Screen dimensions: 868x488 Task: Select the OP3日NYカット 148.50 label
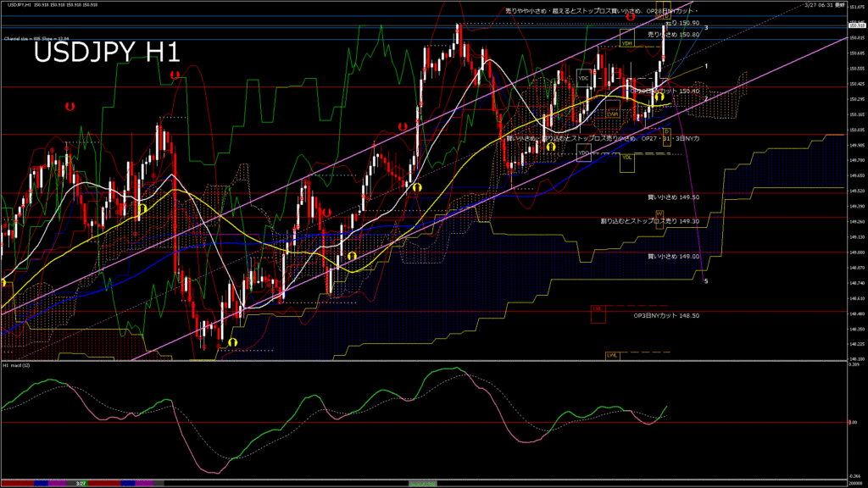tap(666, 315)
